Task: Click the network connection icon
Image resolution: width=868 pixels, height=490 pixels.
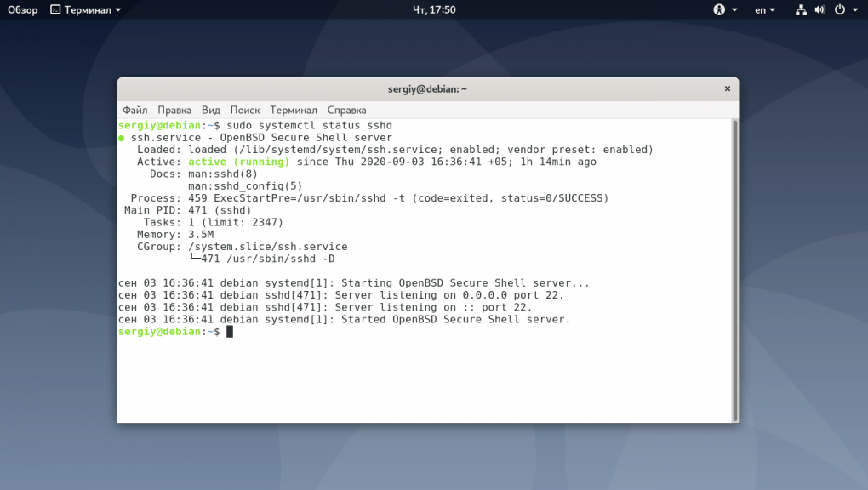Action: (x=801, y=9)
